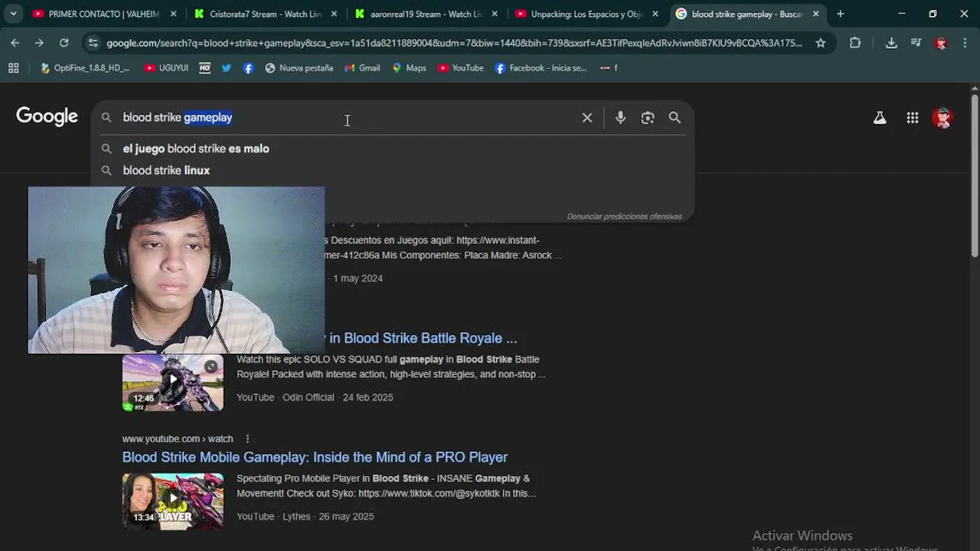Play the 12:46 video thumbnail
Screen dimensions: 980x551
173,382
